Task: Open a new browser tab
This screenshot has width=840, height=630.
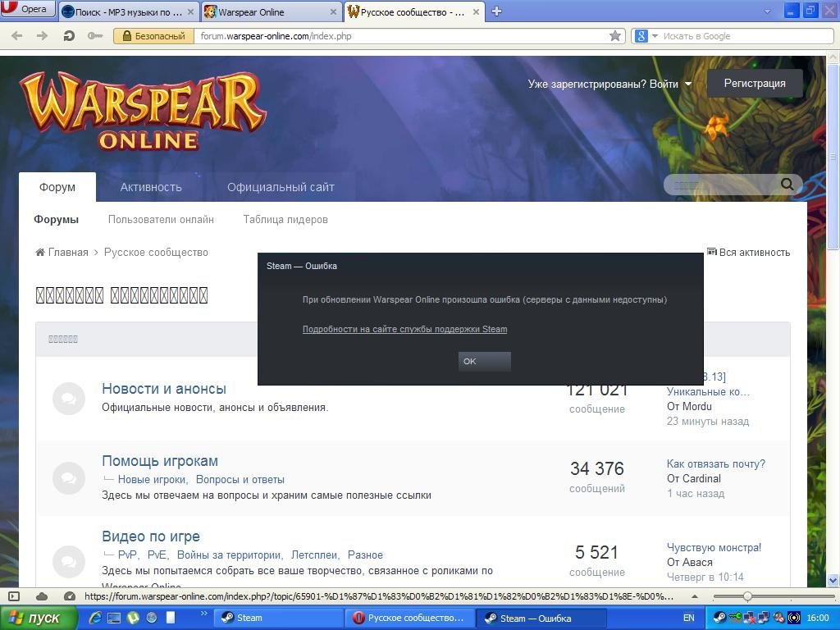Action: click(x=496, y=11)
